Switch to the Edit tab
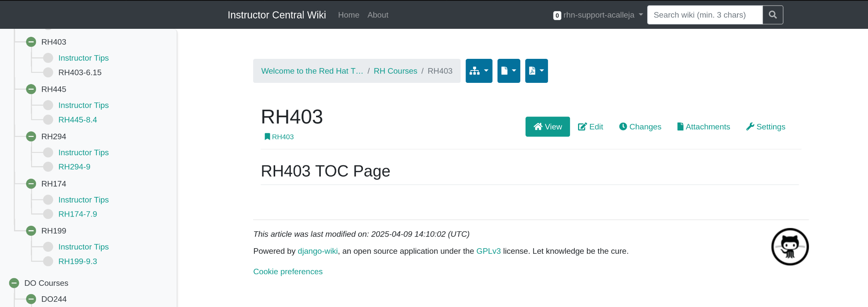This screenshot has height=307, width=868. click(590, 126)
